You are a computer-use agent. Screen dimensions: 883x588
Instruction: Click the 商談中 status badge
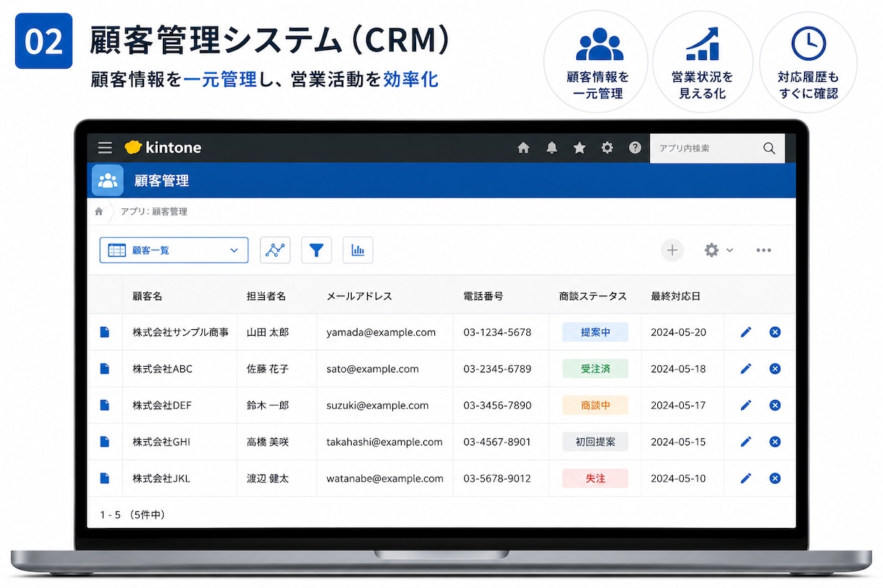596,405
